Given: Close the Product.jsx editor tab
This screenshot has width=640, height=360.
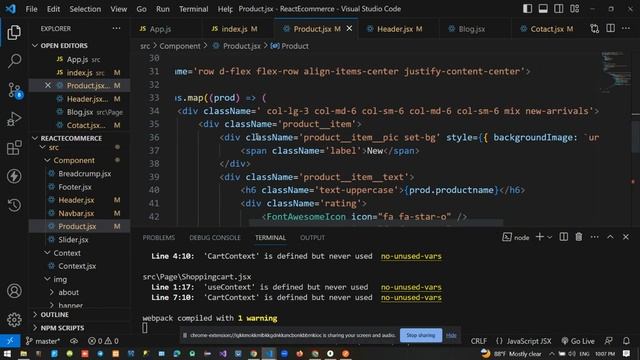Looking at the screenshot, I should [x=349, y=29].
